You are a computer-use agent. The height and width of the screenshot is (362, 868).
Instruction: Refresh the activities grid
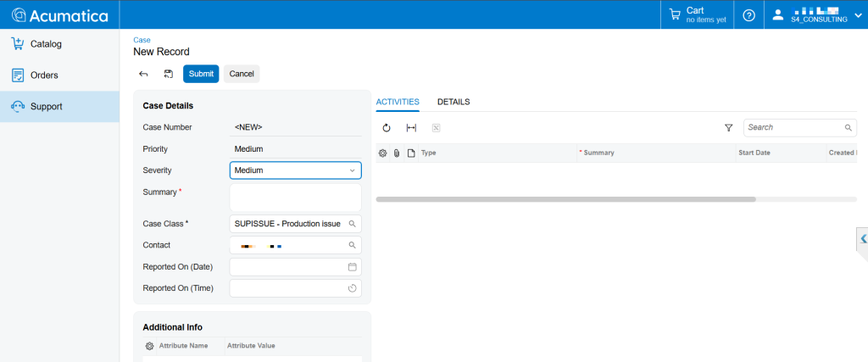coord(387,128)
